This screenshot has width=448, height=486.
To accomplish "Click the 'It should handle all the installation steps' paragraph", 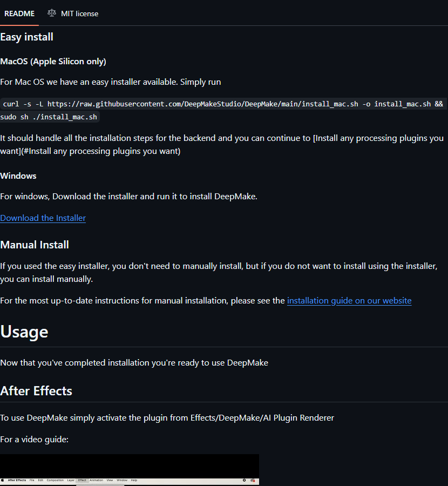I will coord(222,144).
